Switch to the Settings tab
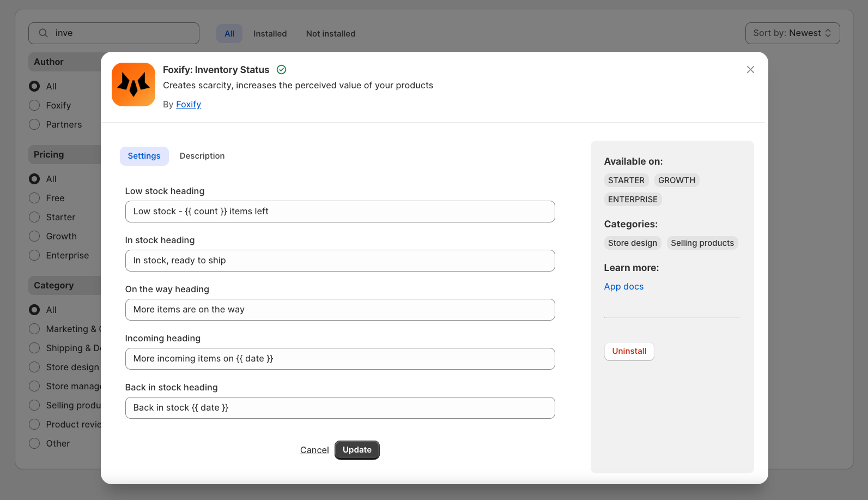The height and width of the screenshot is (500, 868). (144, 156)
